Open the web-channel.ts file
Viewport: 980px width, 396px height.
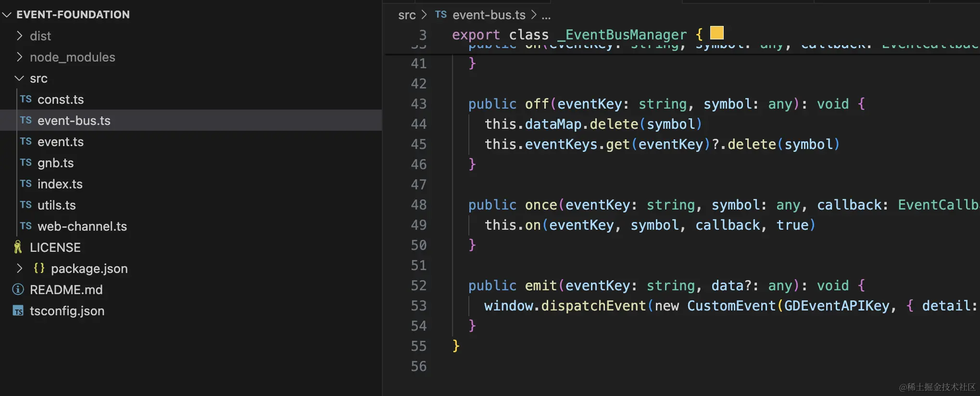point(82,226)
